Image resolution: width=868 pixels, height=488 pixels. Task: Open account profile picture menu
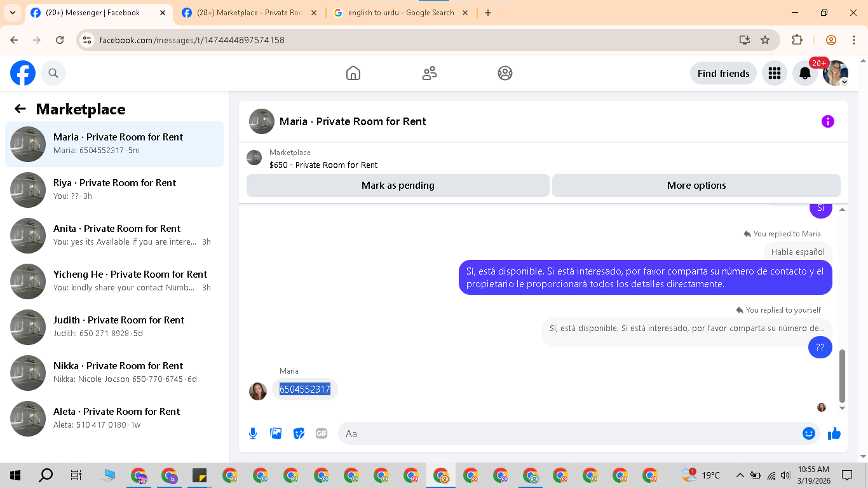coord(836,73)
